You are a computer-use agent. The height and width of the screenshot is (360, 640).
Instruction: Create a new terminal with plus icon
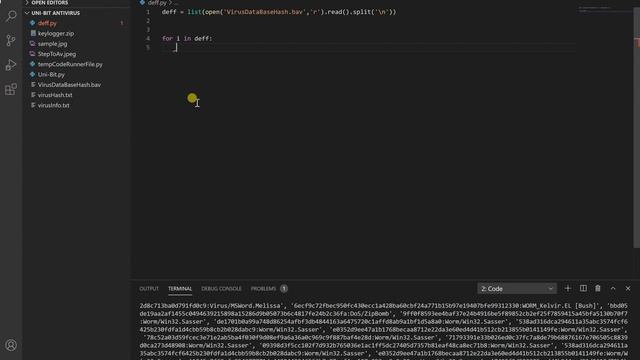click(x=568, y=289)
